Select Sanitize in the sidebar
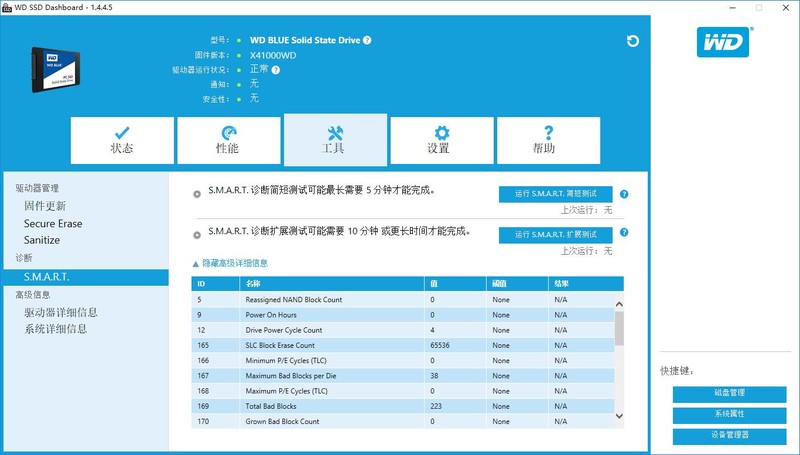The image size is (800, 455). click(x=42, y=240)
